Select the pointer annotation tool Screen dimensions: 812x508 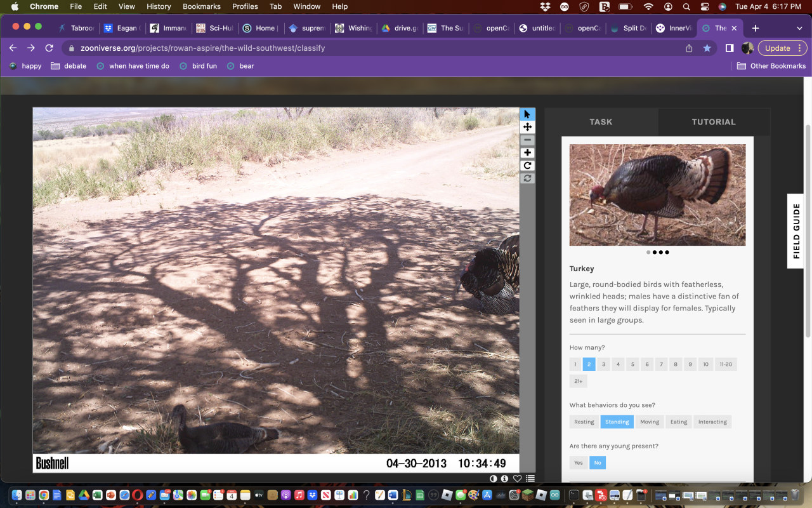coord(527,114)
